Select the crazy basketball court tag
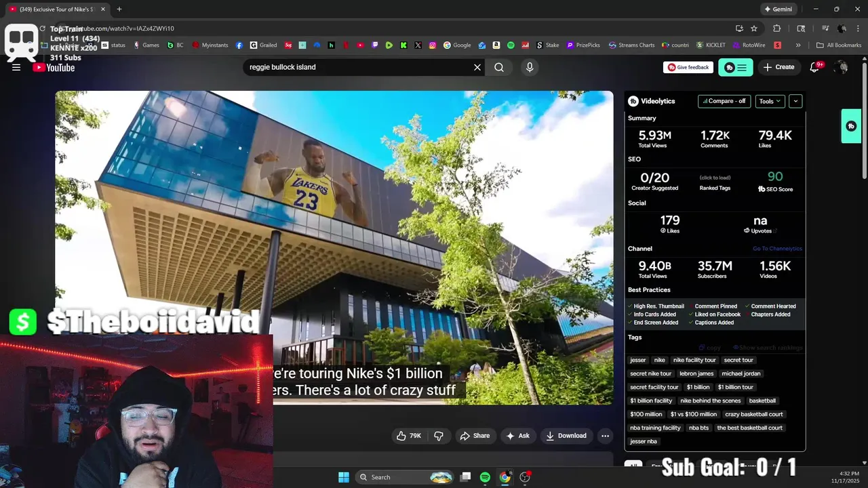This screenshot has width=868, height=488. click(754, 414)
